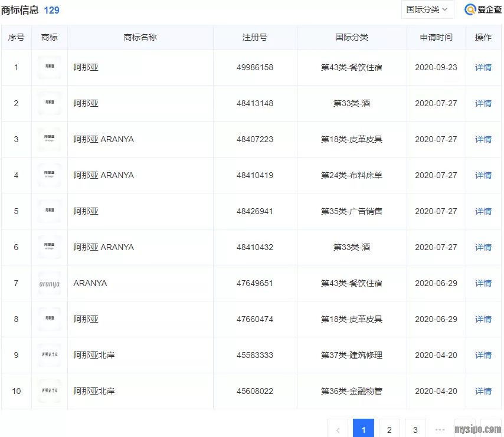The image size is (504, 437).
Task: Go to page 2 of trademarks
Action: [390, 429]
